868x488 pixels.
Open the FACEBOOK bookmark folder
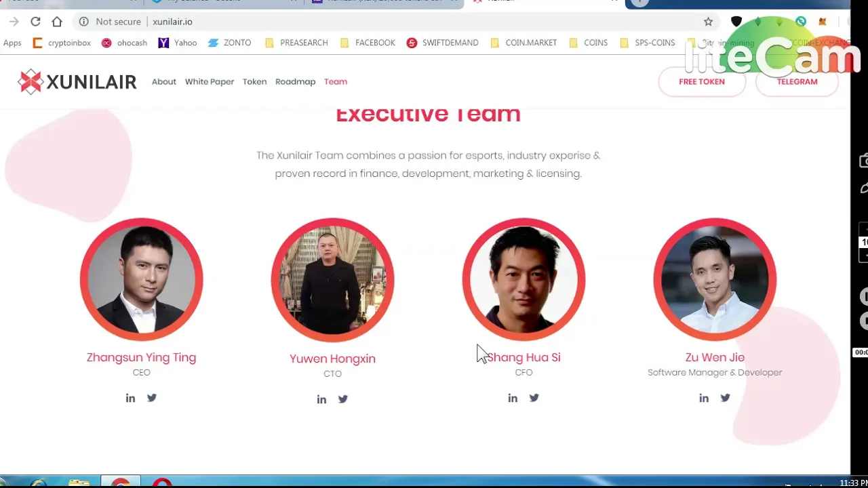click(x=368, y=43)
